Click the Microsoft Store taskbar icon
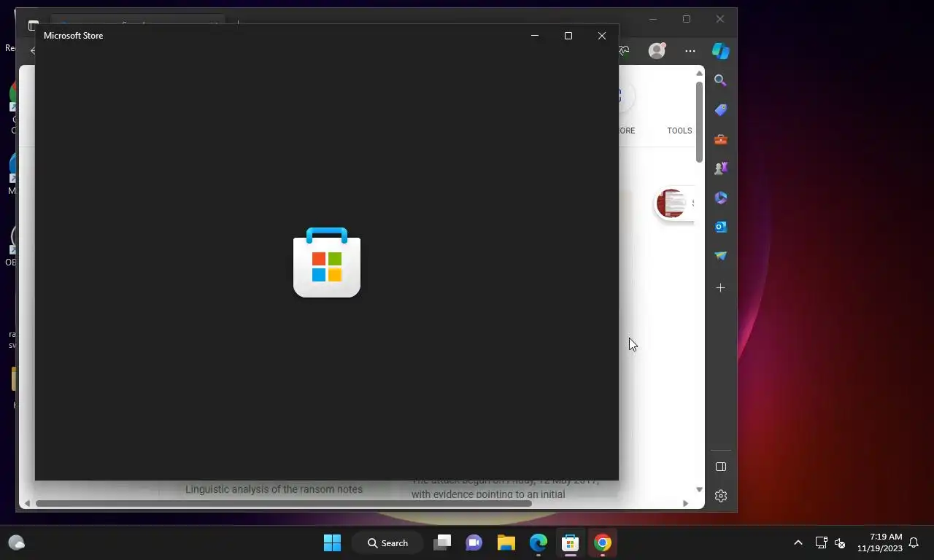Image resolution: width=934 pixels, height=560 pixels. [571, 542]
